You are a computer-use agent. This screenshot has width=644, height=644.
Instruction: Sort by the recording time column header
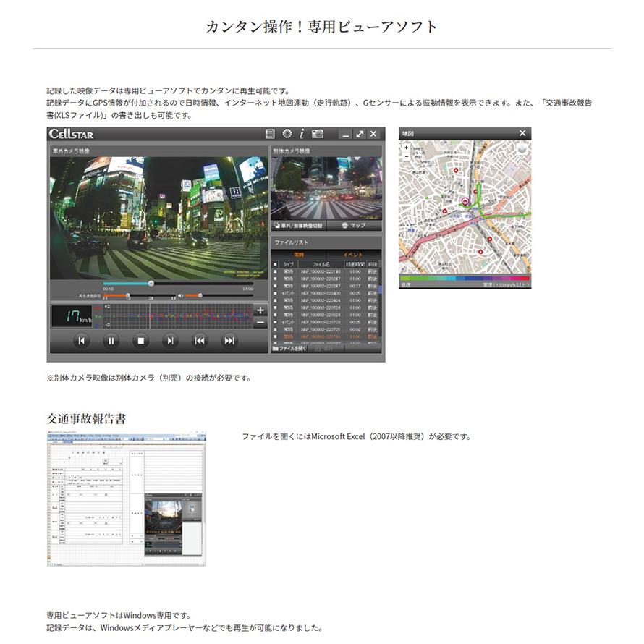tap(355, 265)
